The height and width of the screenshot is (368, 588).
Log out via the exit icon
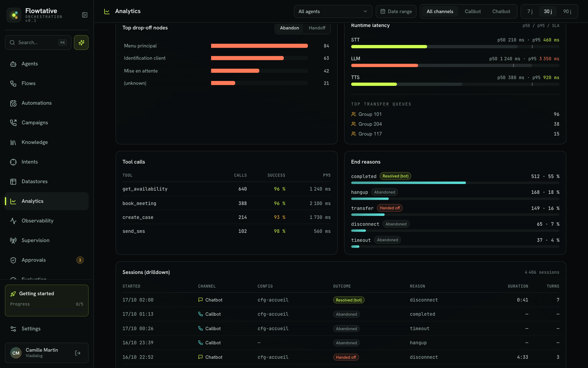coord(78,353)
